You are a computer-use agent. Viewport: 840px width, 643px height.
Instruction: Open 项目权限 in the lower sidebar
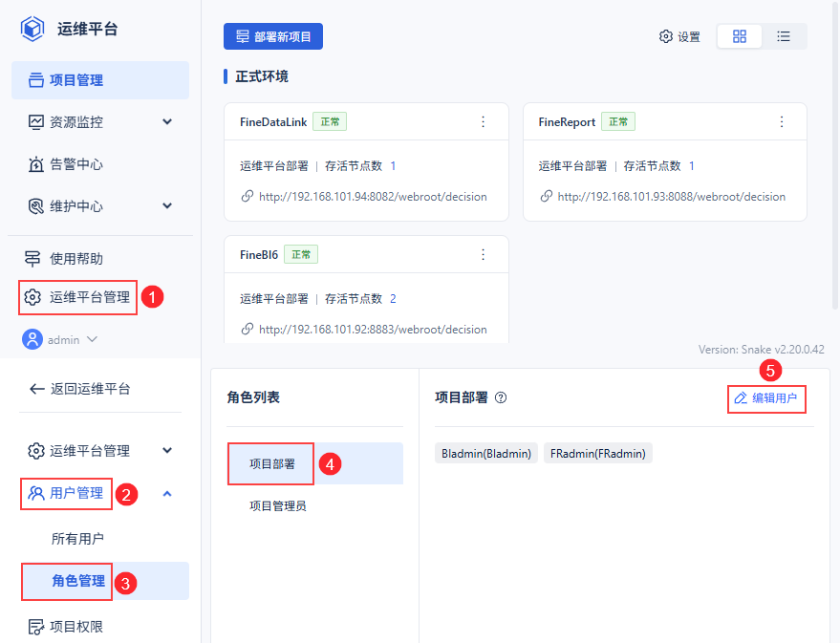76,627
